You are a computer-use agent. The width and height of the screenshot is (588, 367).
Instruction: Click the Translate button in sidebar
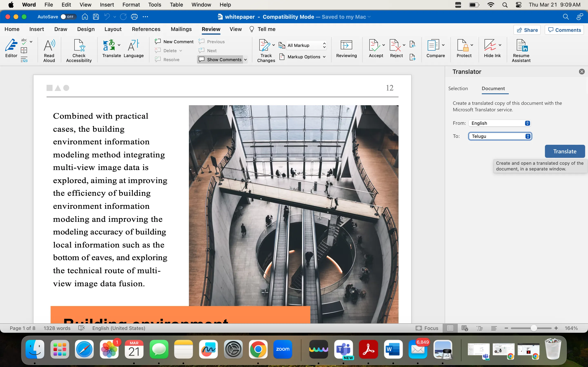point(565,151)
